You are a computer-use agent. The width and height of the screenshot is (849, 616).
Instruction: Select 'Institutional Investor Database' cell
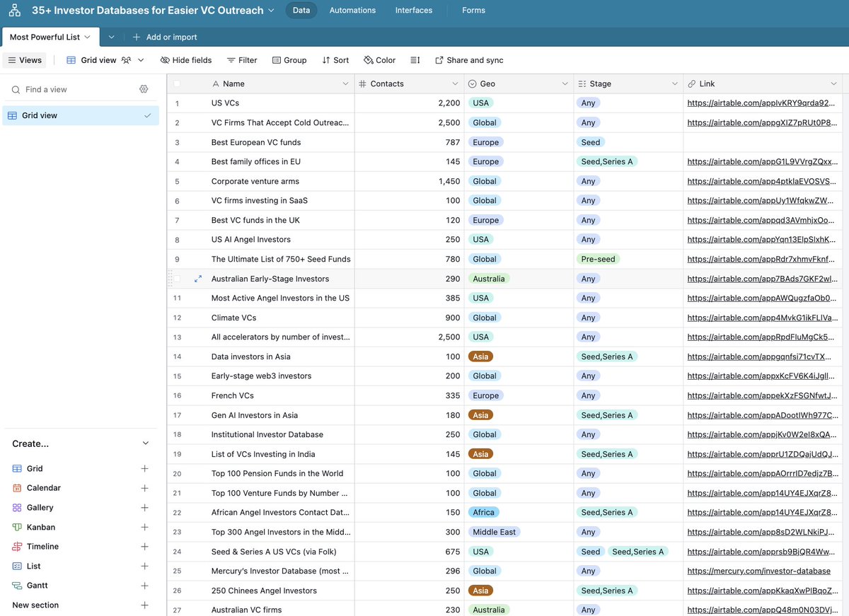(261, 434)
